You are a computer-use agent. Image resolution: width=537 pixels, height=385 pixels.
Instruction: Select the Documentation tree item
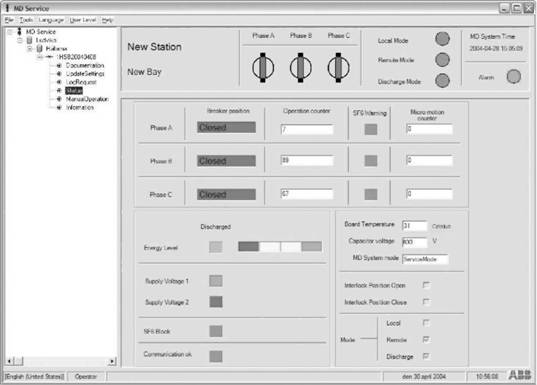point(85,65)
